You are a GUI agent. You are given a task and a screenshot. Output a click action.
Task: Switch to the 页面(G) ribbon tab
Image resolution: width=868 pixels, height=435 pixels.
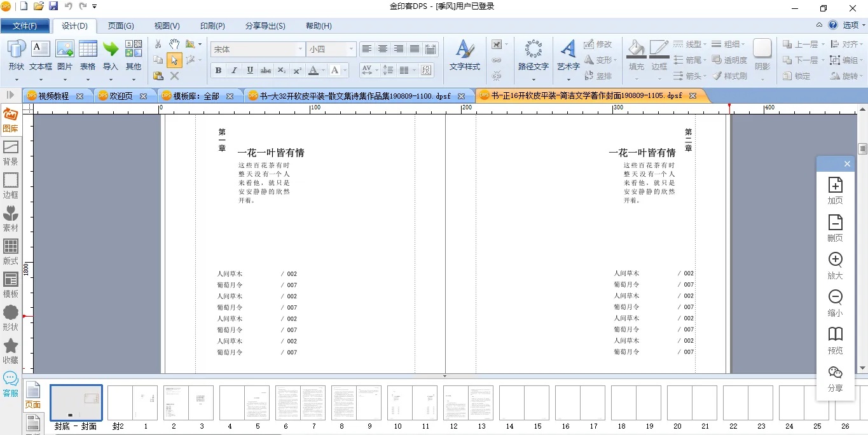[x=120, y=26]
